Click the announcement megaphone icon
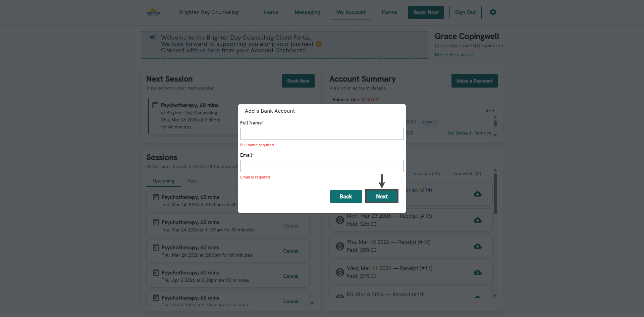 (x=153, y=37)
